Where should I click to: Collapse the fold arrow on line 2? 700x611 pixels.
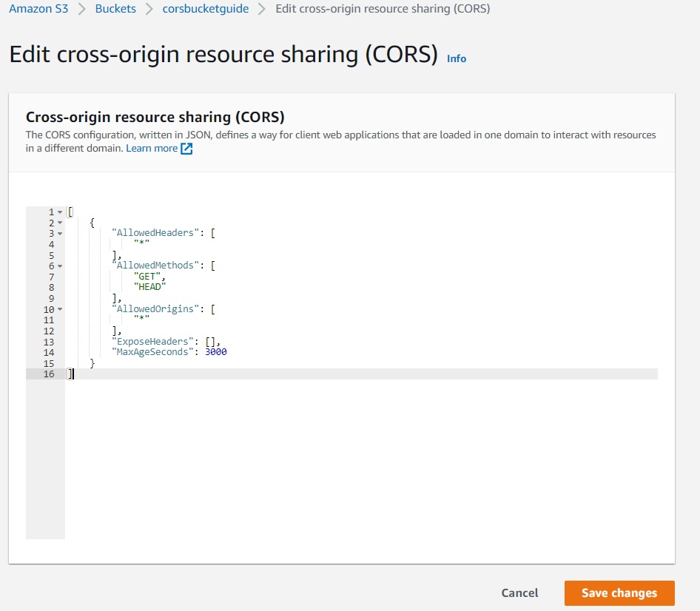pos(60,223)
